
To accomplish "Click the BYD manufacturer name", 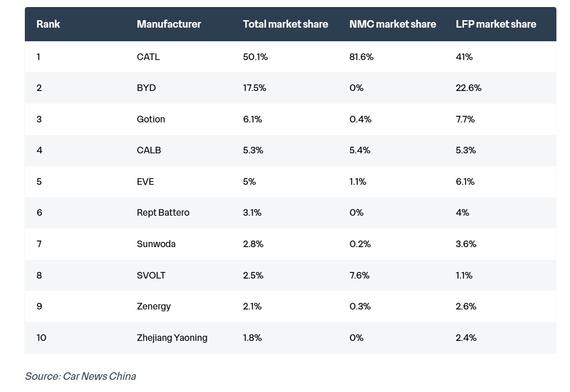I will pyautogui.click(x=146, y=88).
